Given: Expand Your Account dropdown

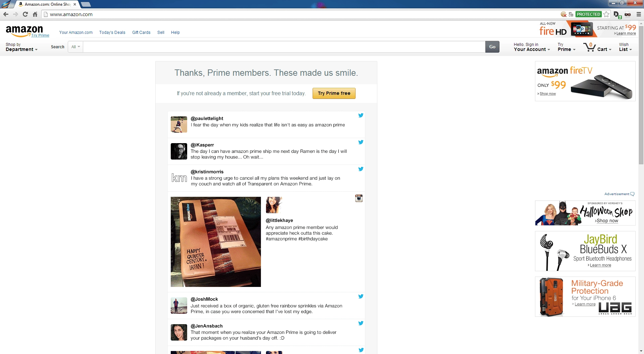Looking at the screenshot, I should (532, 47).
